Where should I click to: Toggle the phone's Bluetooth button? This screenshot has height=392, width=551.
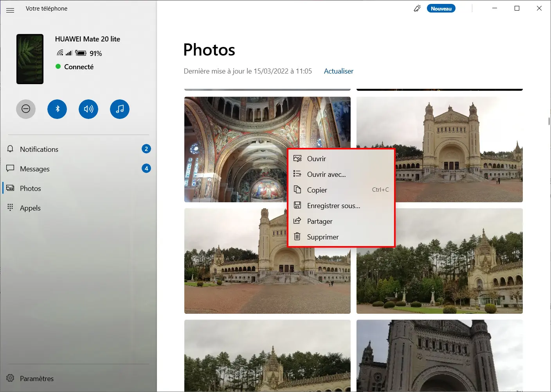(x=57, y=109)
